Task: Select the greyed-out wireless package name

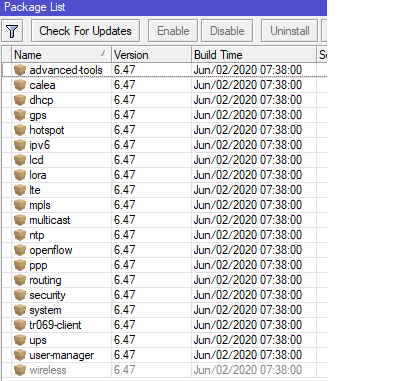Action: pos(48,370)
